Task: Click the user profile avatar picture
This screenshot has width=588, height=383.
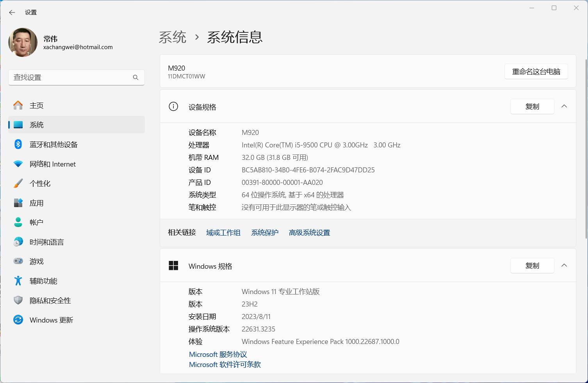Action: (x=23, y=42)
